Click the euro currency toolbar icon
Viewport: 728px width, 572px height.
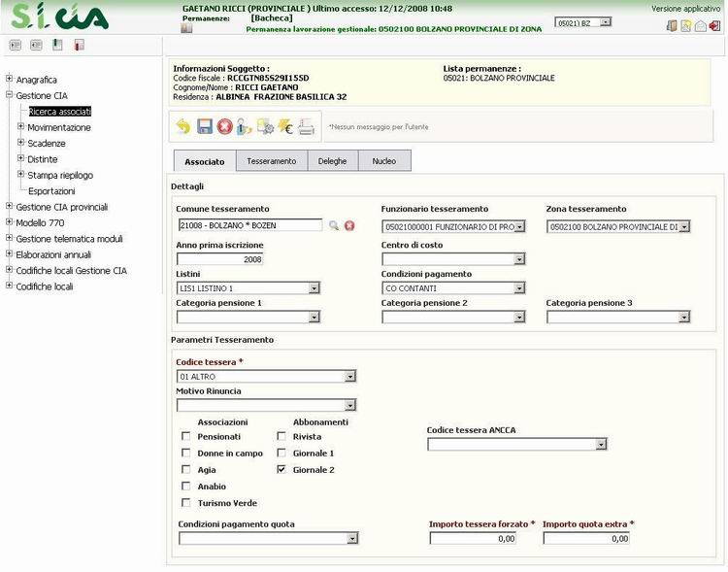285,126
